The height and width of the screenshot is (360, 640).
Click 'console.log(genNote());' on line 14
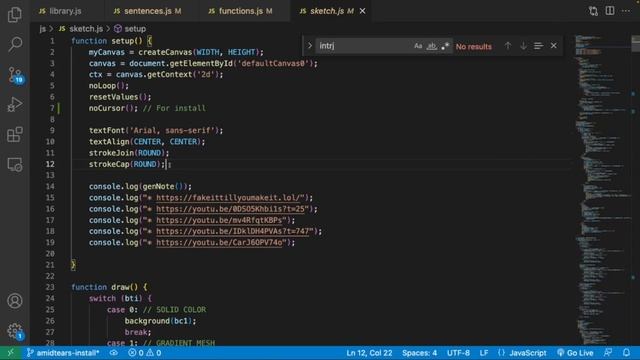tap(140, 187)
